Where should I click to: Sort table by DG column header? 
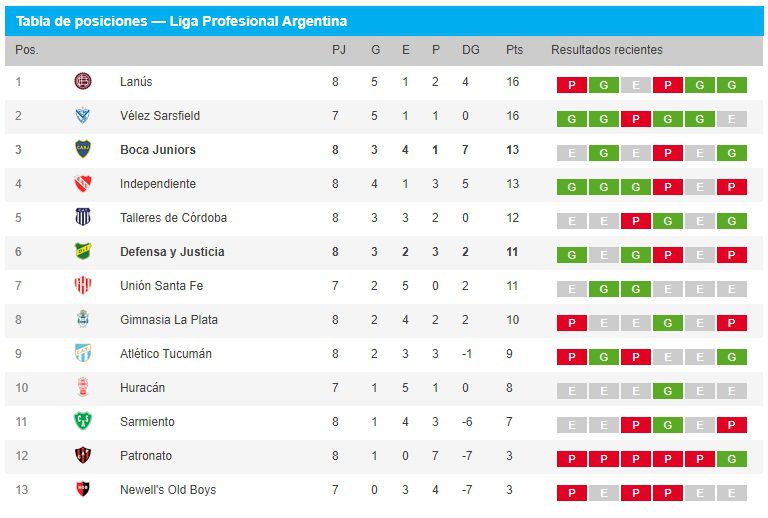point(471,50)
